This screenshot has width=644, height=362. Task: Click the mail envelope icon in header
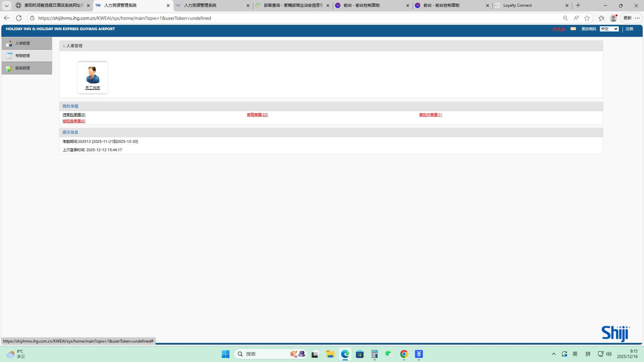coord(573,29)
